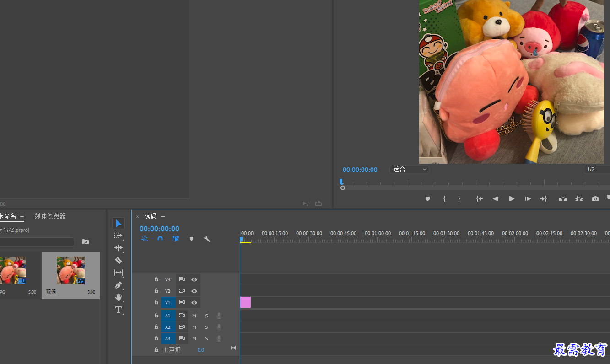Open timeline display settings wrench

coord(207,239)
